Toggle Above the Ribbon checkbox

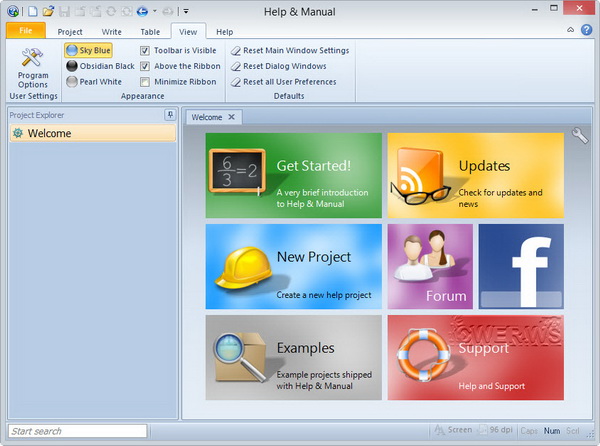tap(145, 66)
